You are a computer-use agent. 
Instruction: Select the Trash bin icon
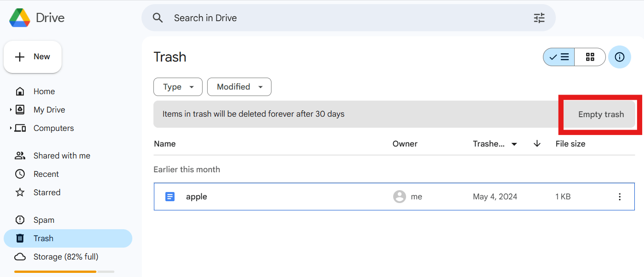pos(20,238)
